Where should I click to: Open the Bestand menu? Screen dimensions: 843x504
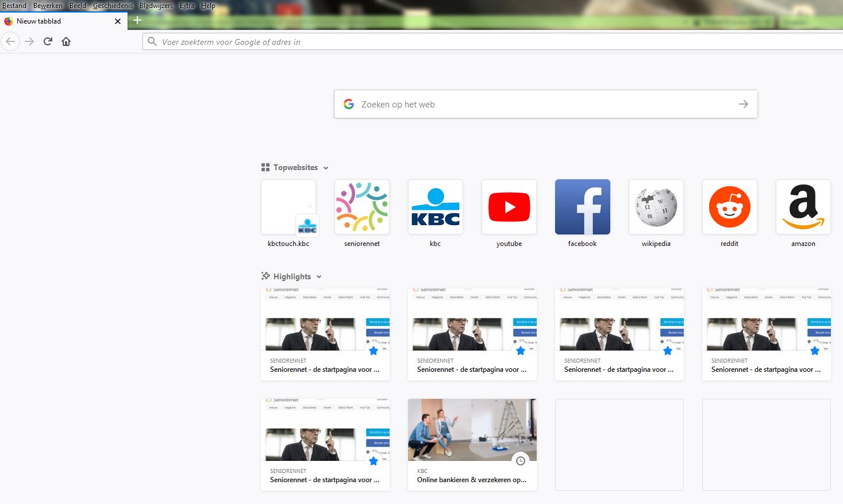click(14, 6)
